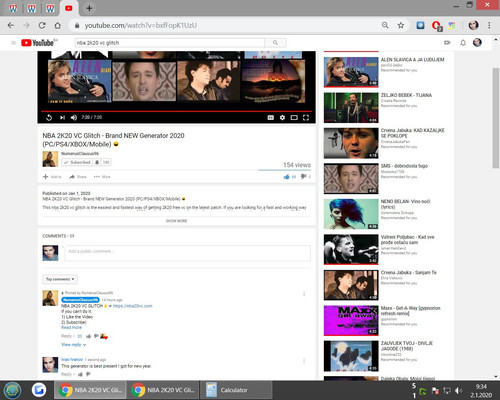Expand description with SHOW MORE

click(176, 221)
